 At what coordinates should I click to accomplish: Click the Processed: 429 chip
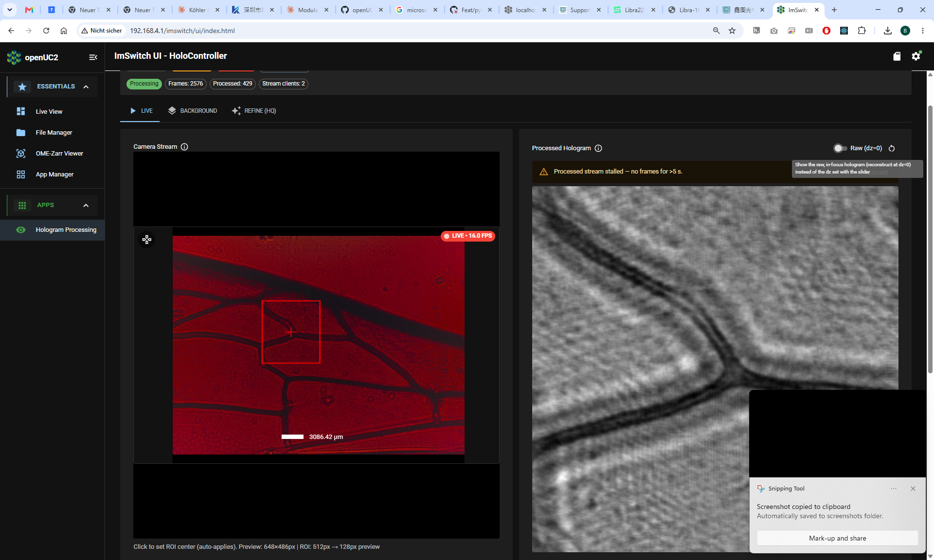233,84
